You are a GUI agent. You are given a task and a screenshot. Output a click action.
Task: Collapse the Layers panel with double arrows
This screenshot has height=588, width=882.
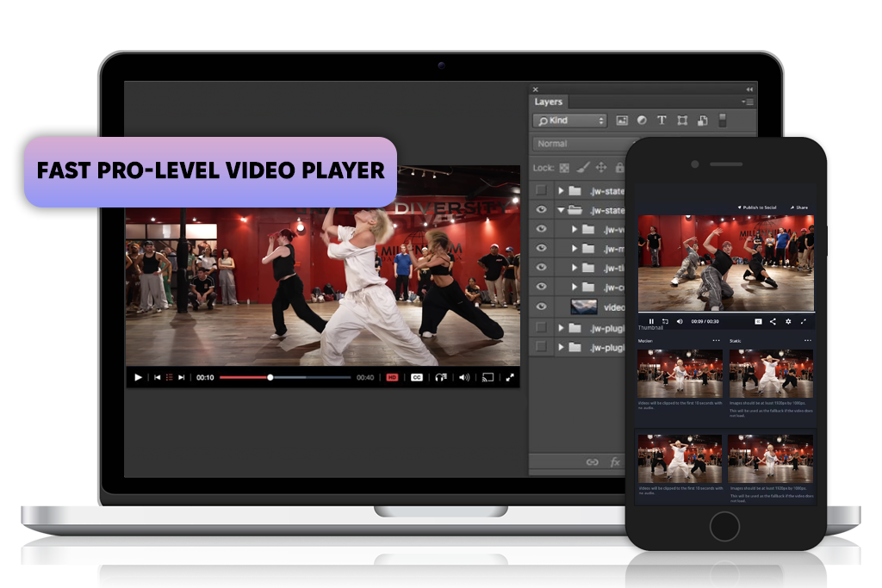(x=749, y=90)
